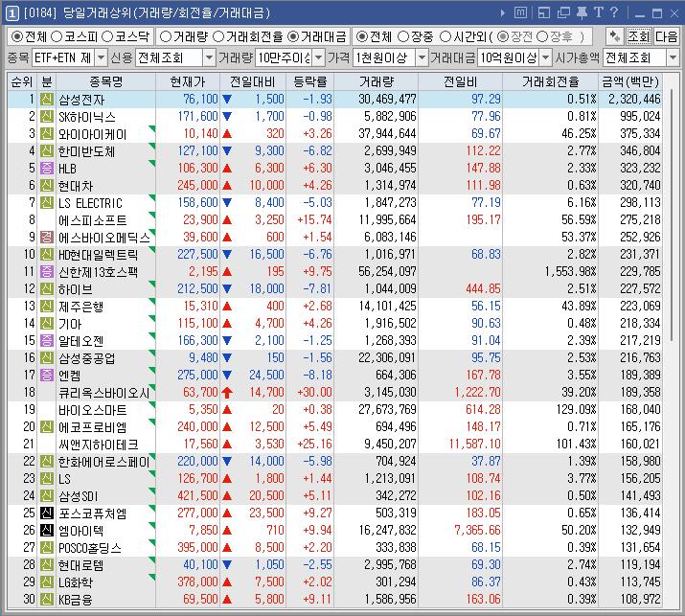Choose the 거래량 ranking radio button
This screenshot has width=685, height=616.
[166, 36]
